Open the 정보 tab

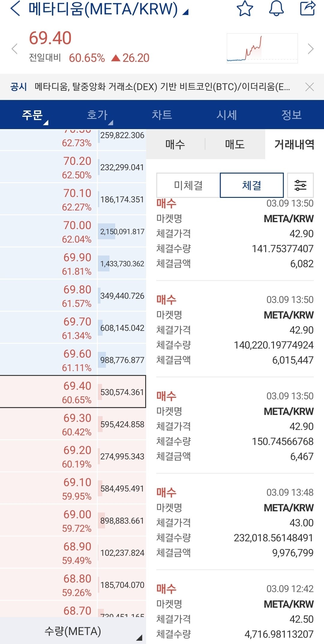point(292,115)
